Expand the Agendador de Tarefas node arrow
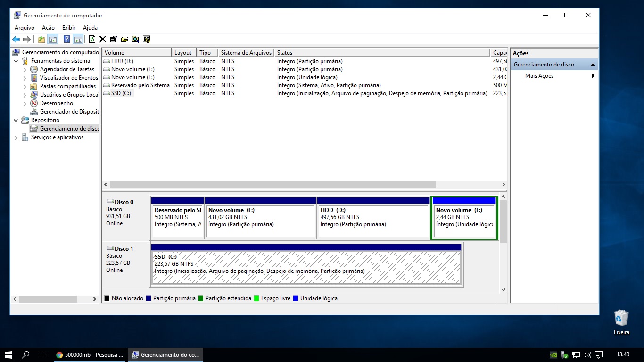Screen dimensions: 644x362 (25, 69)
